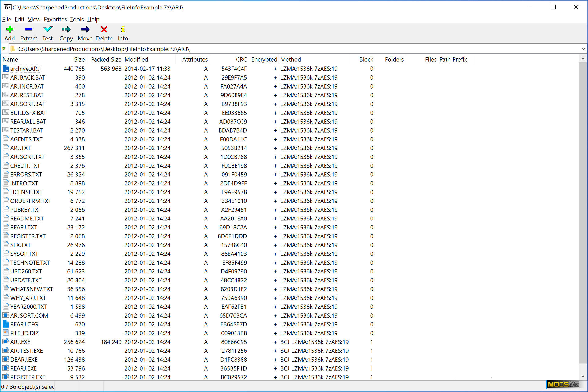Click the 7-Zip icon in the title bar
Viewport: 588px width, 392px height.
pos(7,7)
